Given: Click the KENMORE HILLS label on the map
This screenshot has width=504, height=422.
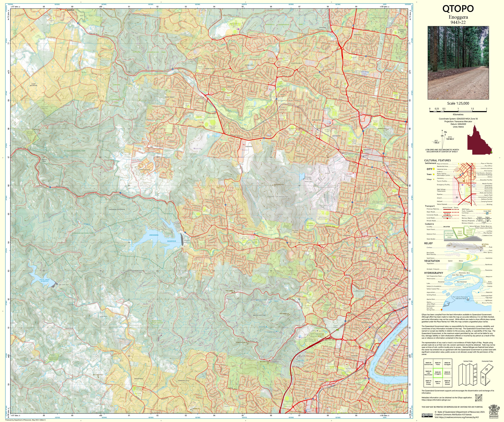Looking at the screenshot, I should (x=184, y=381).
